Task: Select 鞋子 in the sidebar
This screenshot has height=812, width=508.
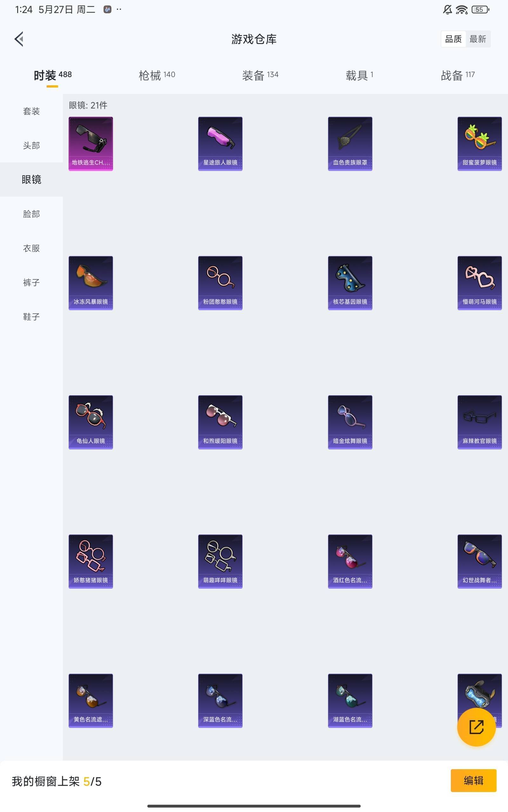Action: pos(31,317)
